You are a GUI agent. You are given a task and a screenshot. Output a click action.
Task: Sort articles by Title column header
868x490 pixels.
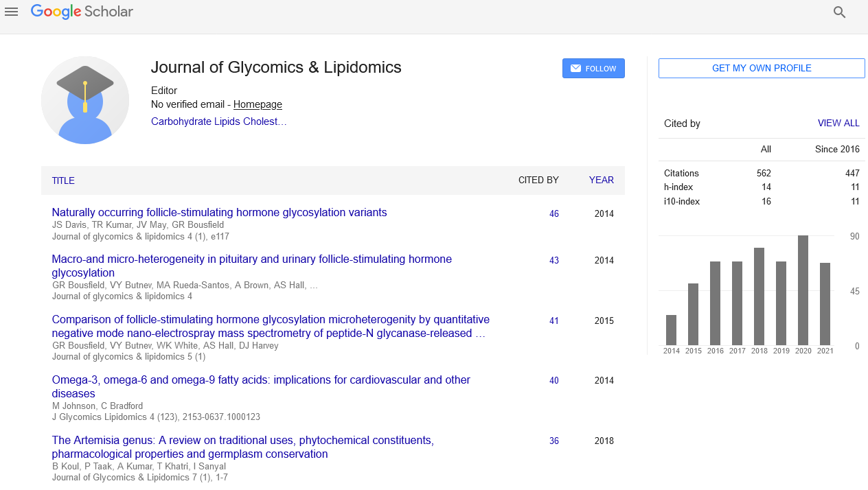coord(63,180)
